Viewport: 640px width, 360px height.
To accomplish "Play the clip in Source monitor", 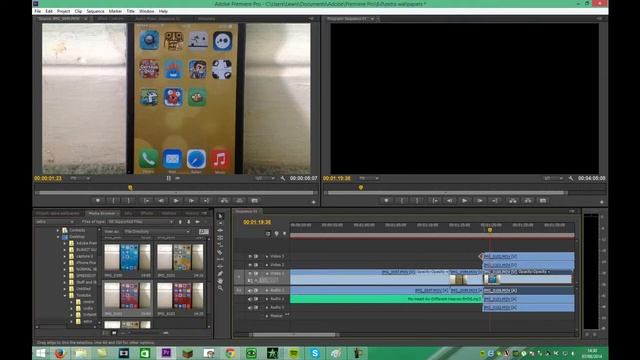I will tap(176, 200).
